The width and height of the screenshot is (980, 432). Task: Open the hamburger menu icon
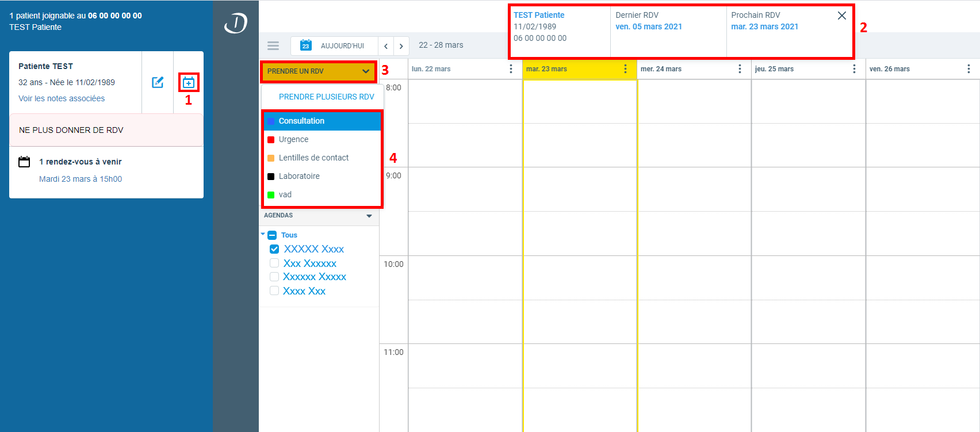273,45
